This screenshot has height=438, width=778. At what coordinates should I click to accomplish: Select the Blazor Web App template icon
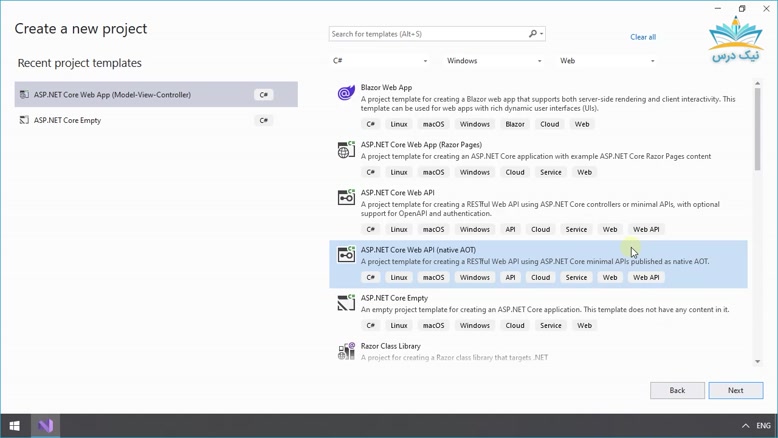[346, 93]
